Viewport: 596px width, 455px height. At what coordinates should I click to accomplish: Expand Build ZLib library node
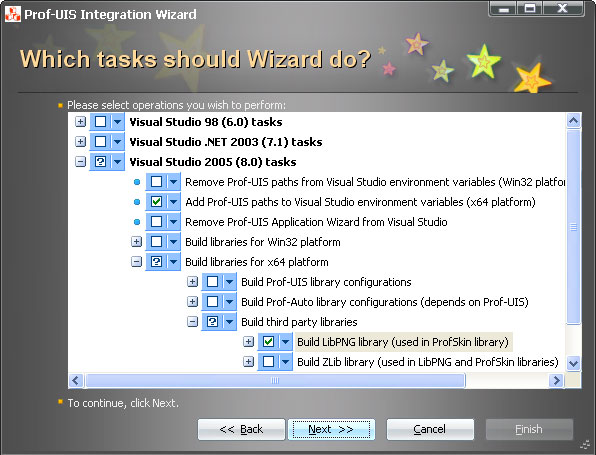tap(249, 361)
